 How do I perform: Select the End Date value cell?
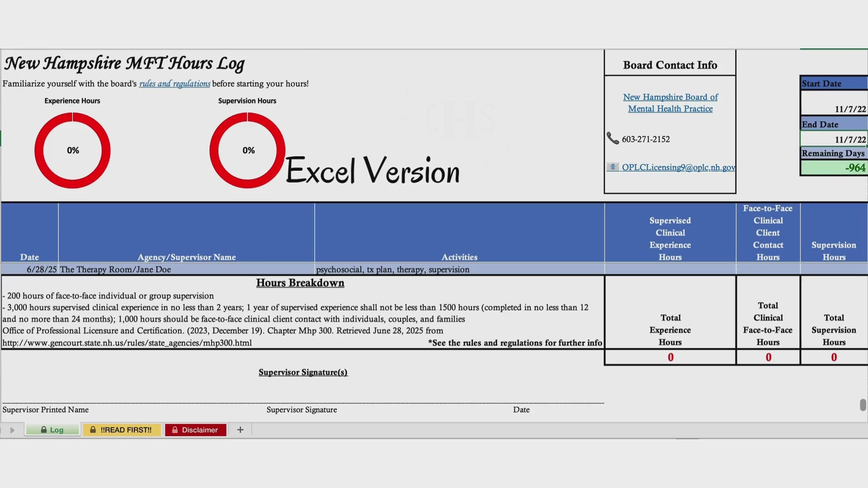[834, 139]
